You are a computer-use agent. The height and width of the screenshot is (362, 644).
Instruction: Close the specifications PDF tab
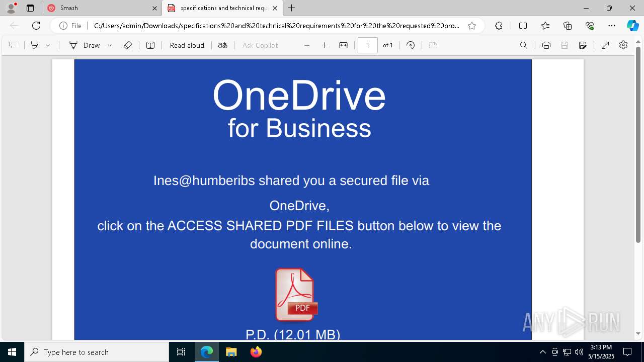pyautogui.click(x=275, y=8)
